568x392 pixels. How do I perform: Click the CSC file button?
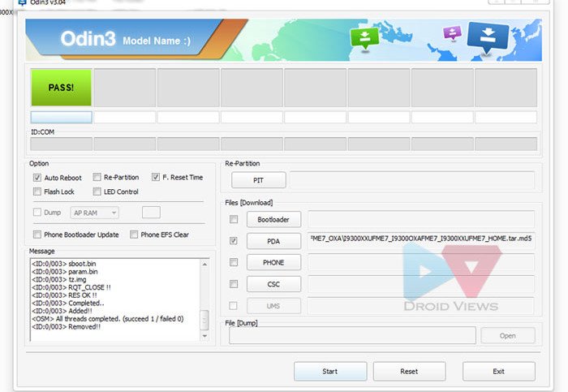click(x=273, y=284)
